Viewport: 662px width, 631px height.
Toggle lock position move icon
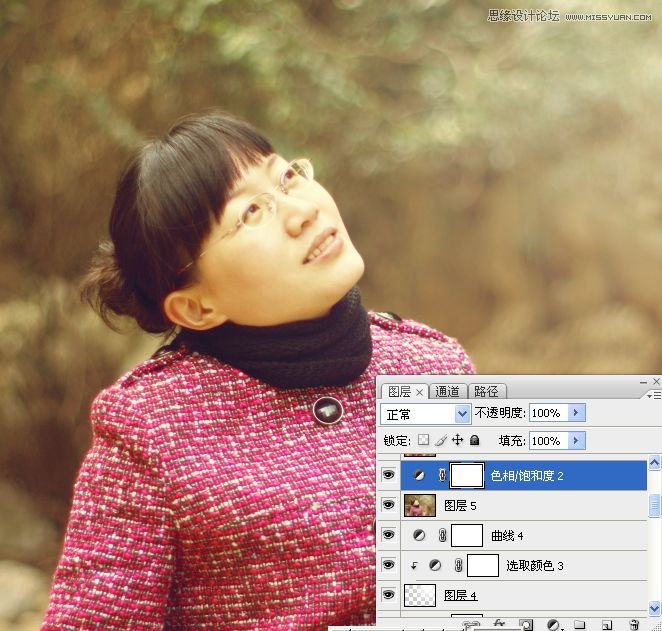click(x=457, y=440)
